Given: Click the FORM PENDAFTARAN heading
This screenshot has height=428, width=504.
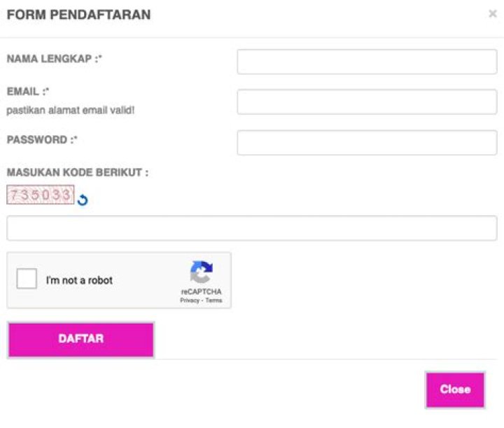Looking at the screenshot, I should [x=78, y=15].
